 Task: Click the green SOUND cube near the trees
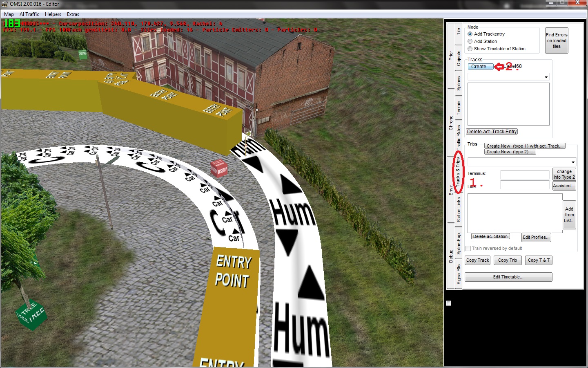click(82, 54)
